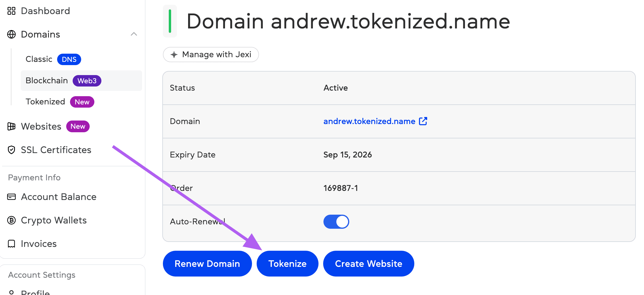The width and height of the screenshot is (644, 295).
Task: Click the Account Balance card icon
Action: coord(11,197)
